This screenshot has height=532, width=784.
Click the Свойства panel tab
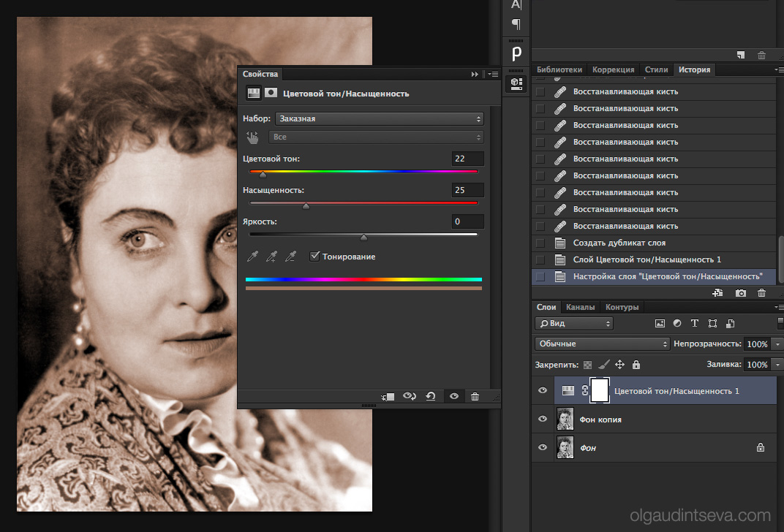coord(260,74)
